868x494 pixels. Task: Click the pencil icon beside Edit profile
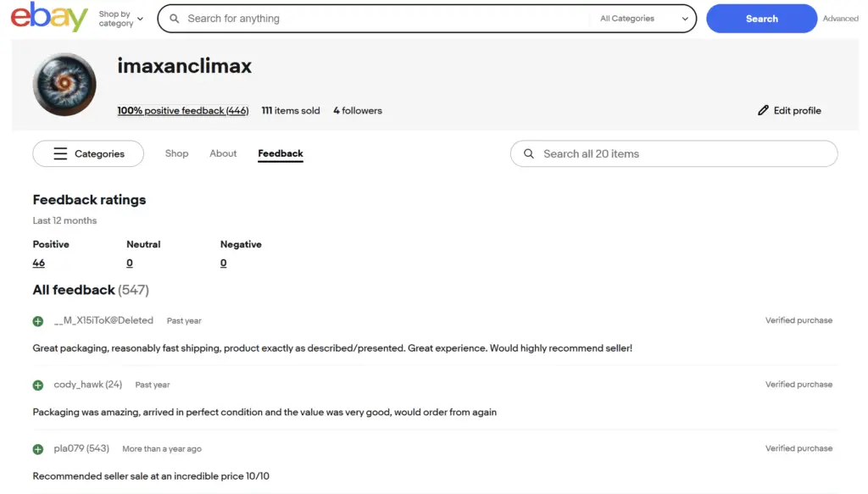(763, 111)
